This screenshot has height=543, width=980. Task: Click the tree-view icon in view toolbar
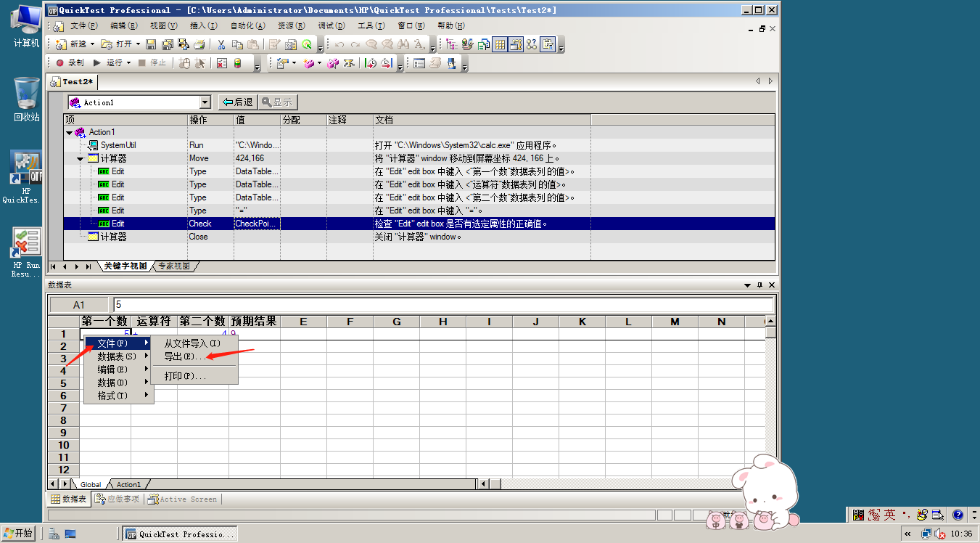click(x=450, y=44)
